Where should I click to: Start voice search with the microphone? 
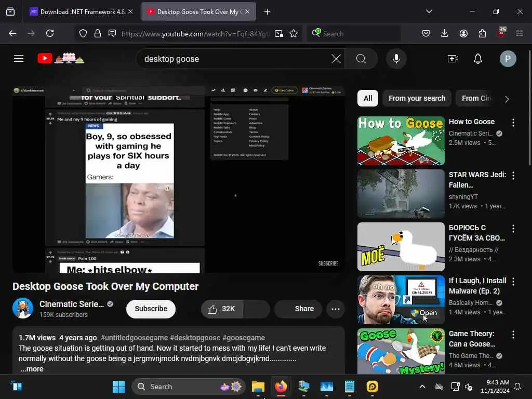pyautogui.click(x=396, y=59)
